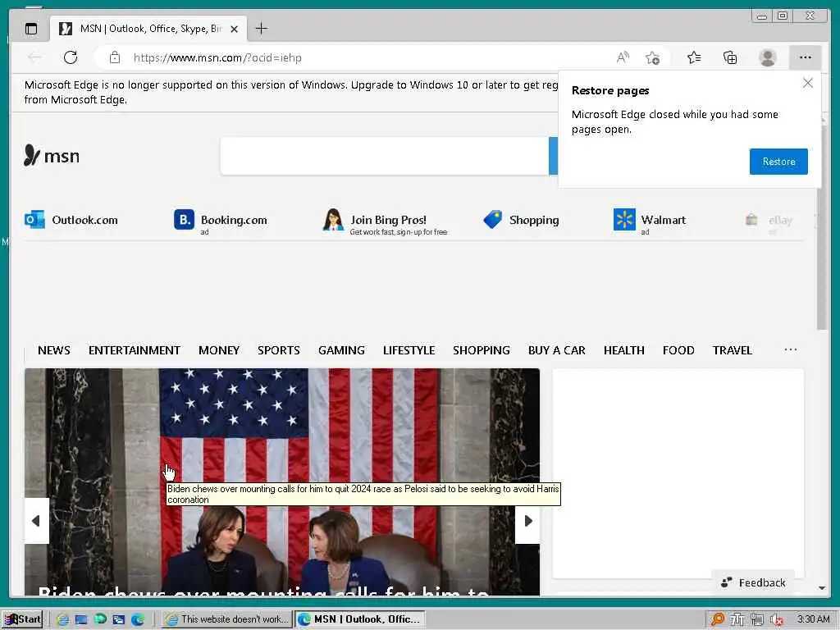Open the Outlook.com shortcut
This screenshot has height=630, width=840.
(x=71, y=220)
